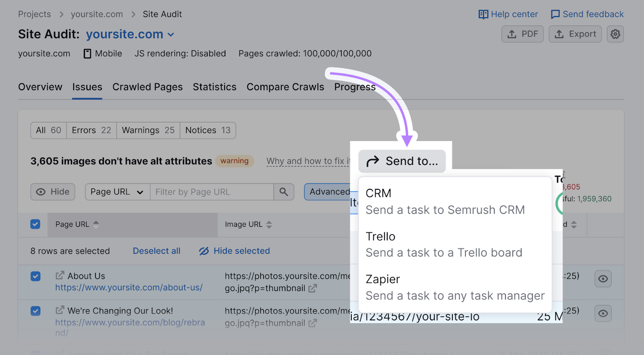The height and width of the screenshot is (355, 644).
Task: Click Deselect all link
Action: coord(157,251)
